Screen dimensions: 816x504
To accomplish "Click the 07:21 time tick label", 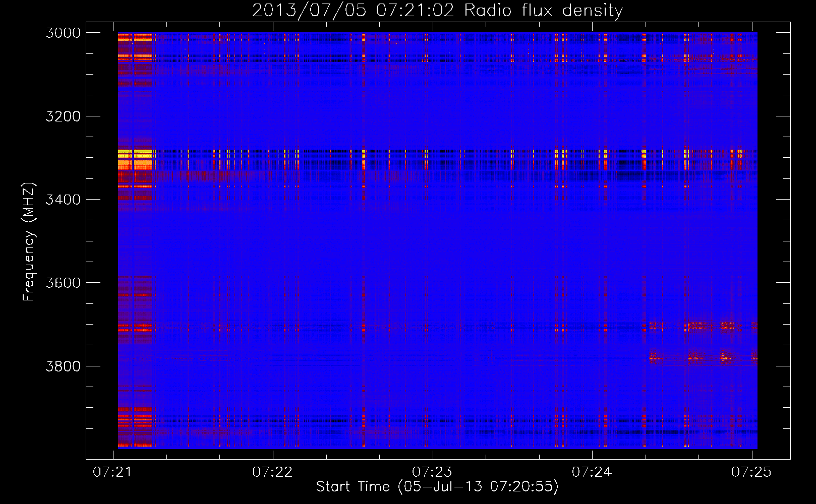I will click(x=113, y=472).
